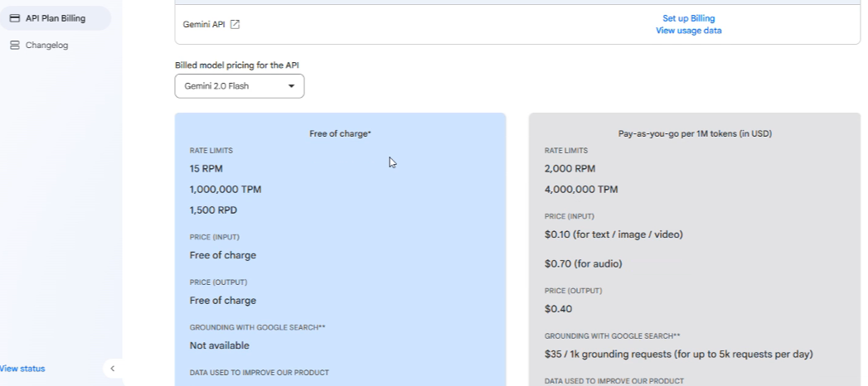Click the 'Pay-as-you-go per 1M tokens' heading
This screenshot has width=868, height=386.
pyautogui.click(x=695, y=134)
